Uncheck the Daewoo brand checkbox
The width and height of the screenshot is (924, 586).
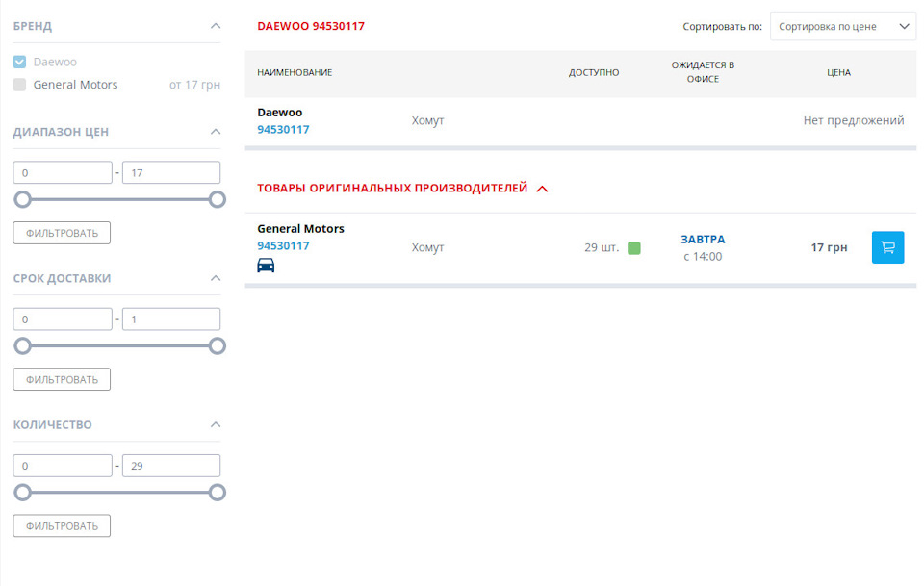tap(19, 62)
